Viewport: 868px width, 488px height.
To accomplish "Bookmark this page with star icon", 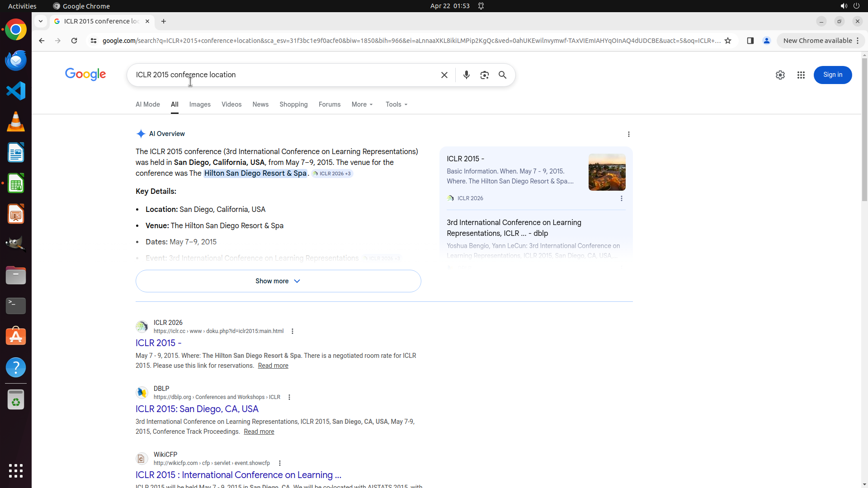I will (x=727, y=41).
